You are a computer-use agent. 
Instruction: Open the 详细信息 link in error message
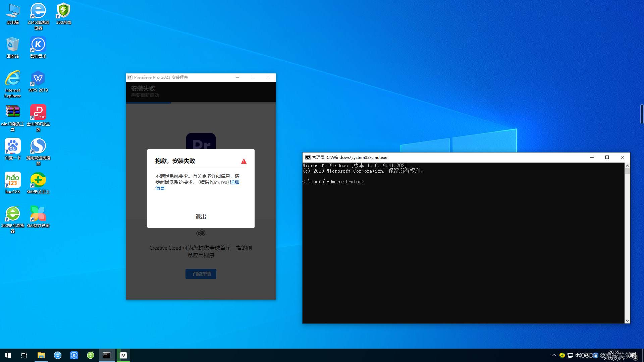click(x=234, y=182)
